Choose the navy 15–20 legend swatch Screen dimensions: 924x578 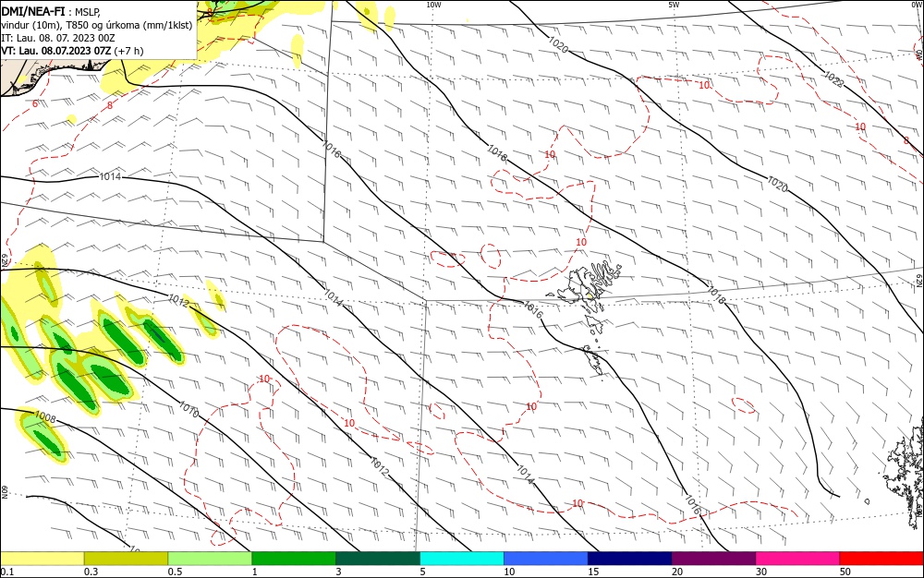point(630,559)
